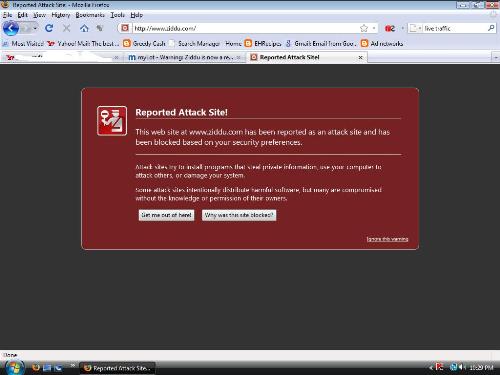
Task: Open the Yahoo! Mail bookmark
Action: pos(83,43)
